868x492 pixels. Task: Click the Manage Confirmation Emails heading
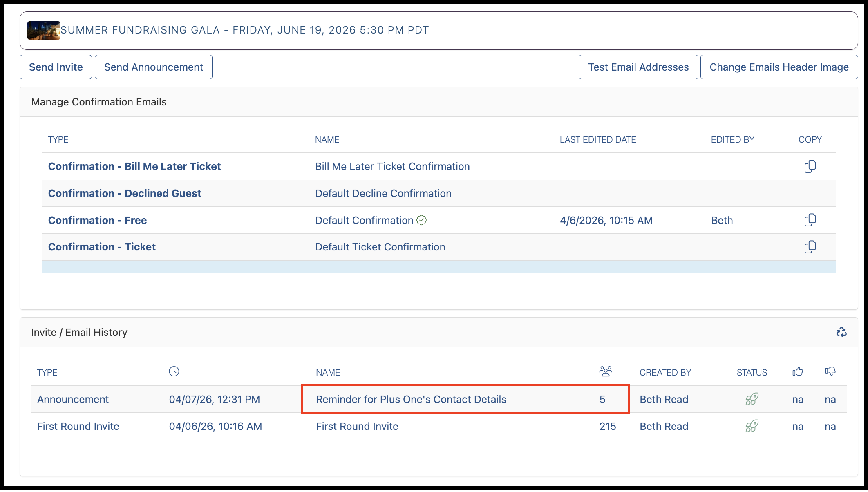point(99,102)
